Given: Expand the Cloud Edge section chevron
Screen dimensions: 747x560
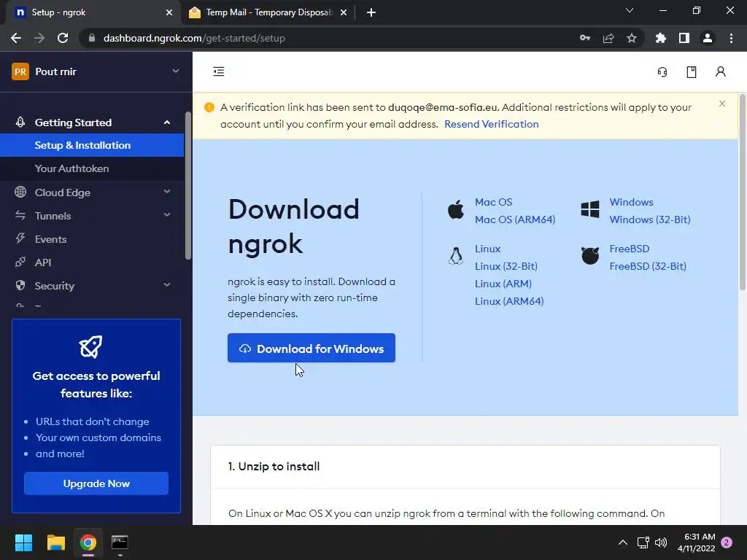Looking at the screenshot, I should (167, 192).
